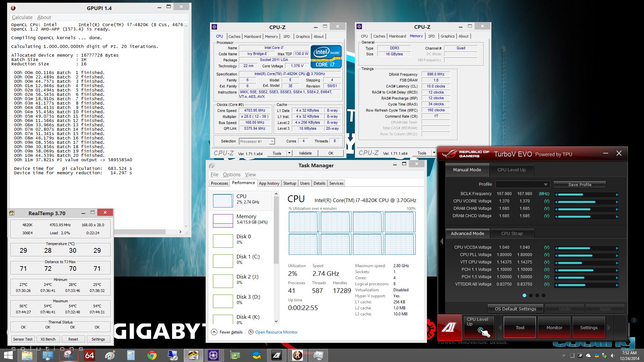
Task: Open File Explorer from the taskbar
Action: click(27, 355)
